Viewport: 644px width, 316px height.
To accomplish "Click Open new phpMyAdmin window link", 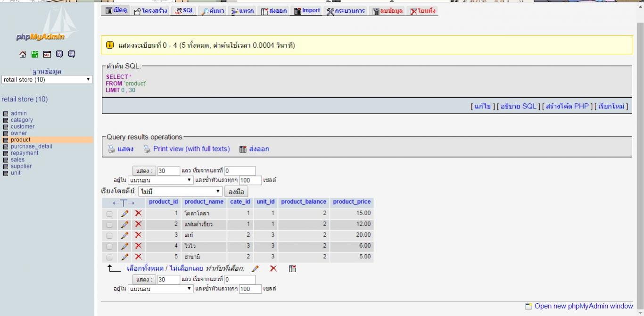I will pos(583,306).
